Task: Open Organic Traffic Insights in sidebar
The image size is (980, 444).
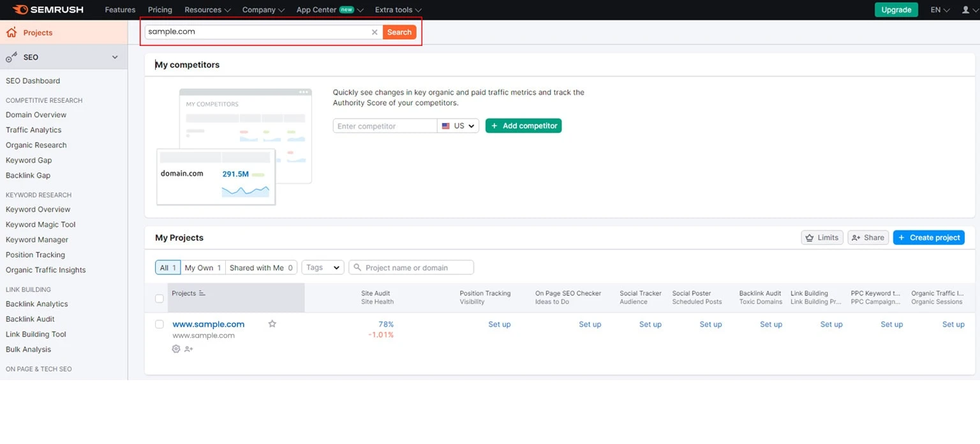Action: coord(46,270)
